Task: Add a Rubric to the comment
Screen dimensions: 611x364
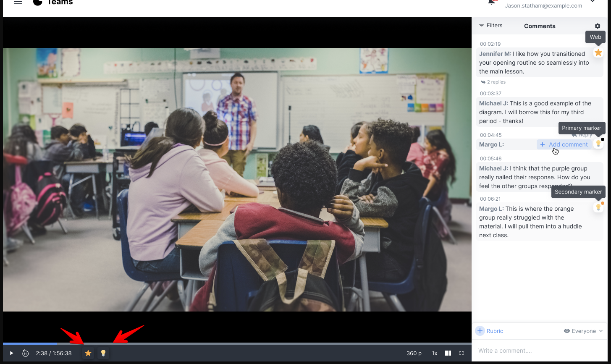Action: click(x=489, y=331)
